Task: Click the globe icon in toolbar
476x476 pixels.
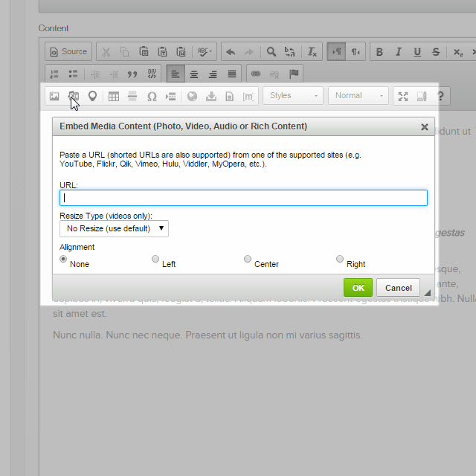Action: [192, 96]
